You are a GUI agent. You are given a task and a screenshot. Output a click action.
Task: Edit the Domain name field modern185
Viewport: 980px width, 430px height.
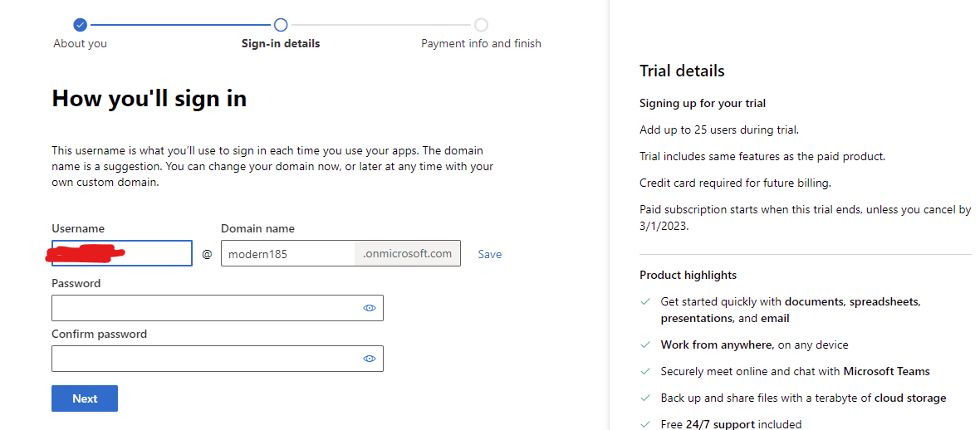click(287, 254)
